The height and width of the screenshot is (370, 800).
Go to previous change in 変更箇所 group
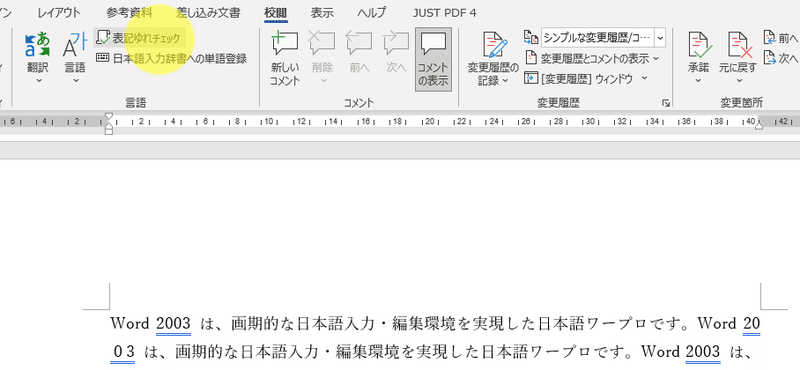[781, 38]
